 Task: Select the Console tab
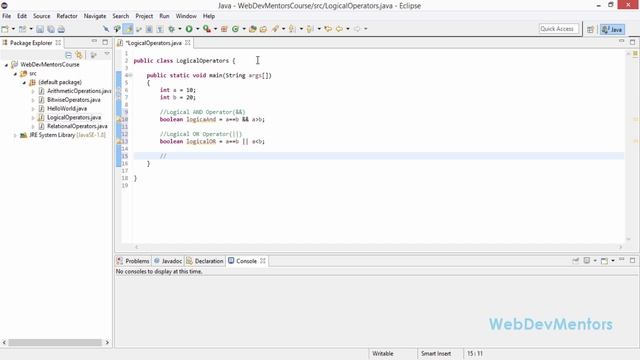pyautogui.click(x=247, y=261)
